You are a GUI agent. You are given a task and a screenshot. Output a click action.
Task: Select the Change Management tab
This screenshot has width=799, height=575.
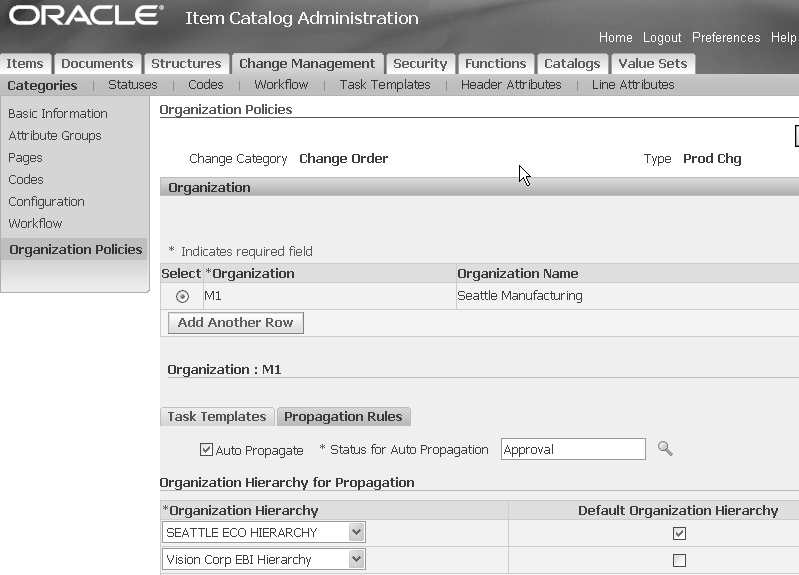coord(307,64)
